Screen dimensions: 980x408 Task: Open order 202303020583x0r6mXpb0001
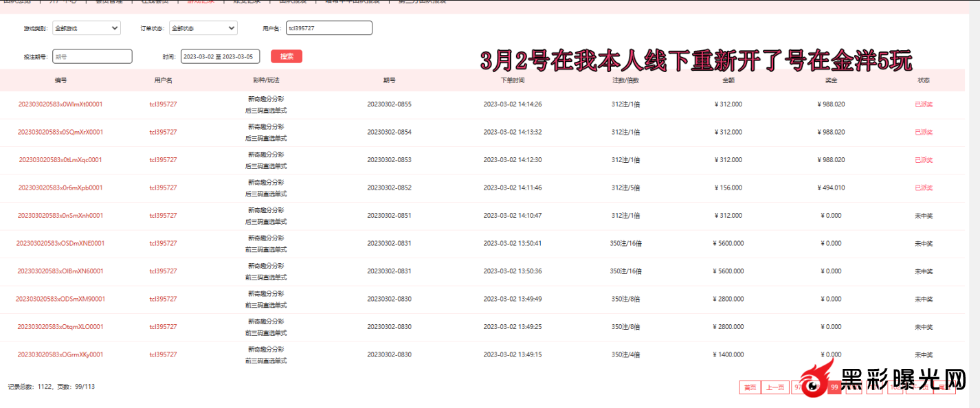click(x=60, y=188)
